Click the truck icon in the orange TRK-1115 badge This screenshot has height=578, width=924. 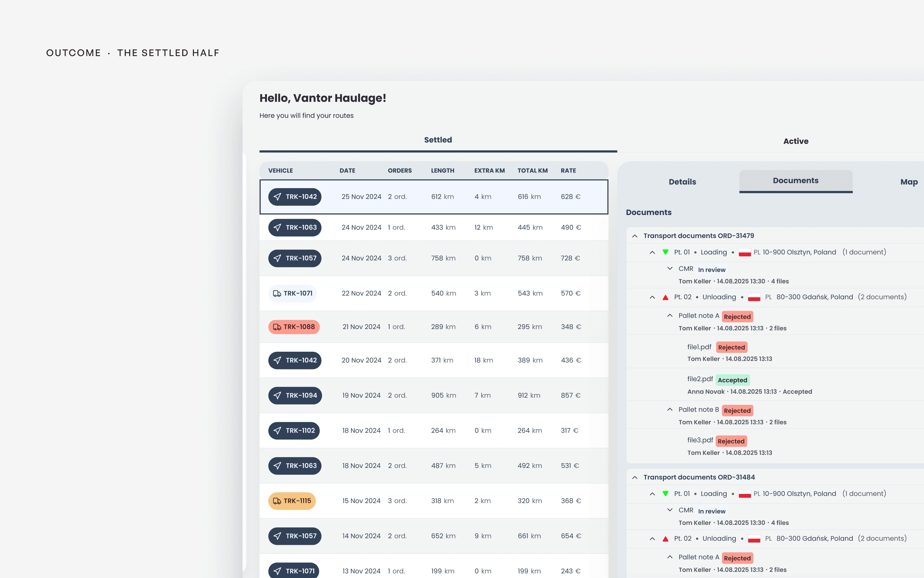pos(277,501)
